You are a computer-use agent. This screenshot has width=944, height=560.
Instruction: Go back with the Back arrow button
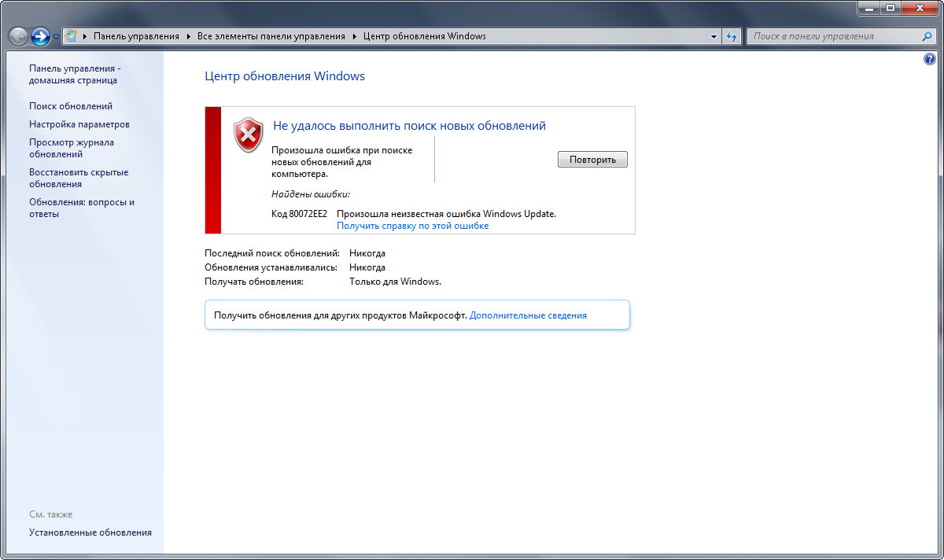pos(18,36)
